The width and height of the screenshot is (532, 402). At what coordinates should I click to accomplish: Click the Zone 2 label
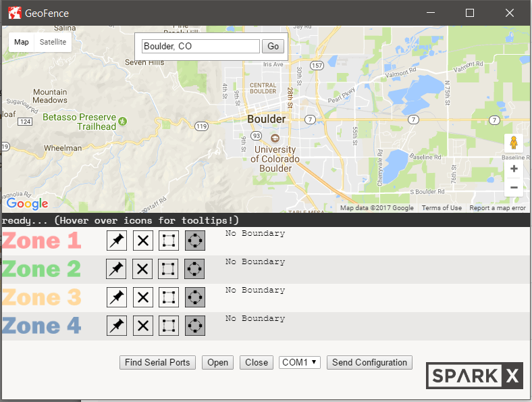[x=41, y=269]
